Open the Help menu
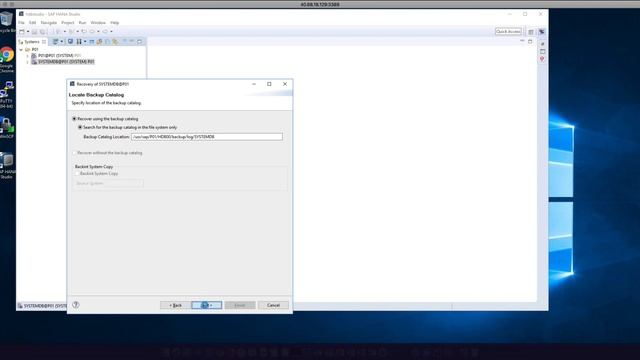Screen dimensions: 640x360 [115, 23]
